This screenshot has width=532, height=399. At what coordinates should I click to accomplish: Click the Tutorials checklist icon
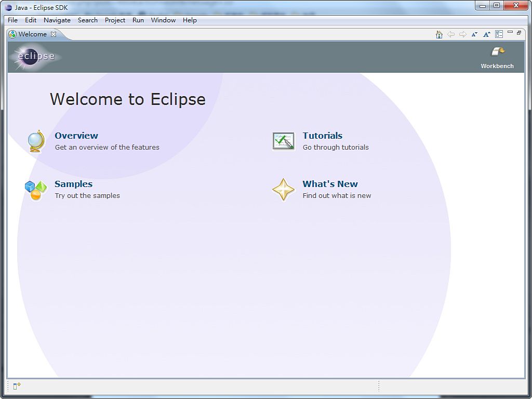pyautogui.click(x=283, y=141)
